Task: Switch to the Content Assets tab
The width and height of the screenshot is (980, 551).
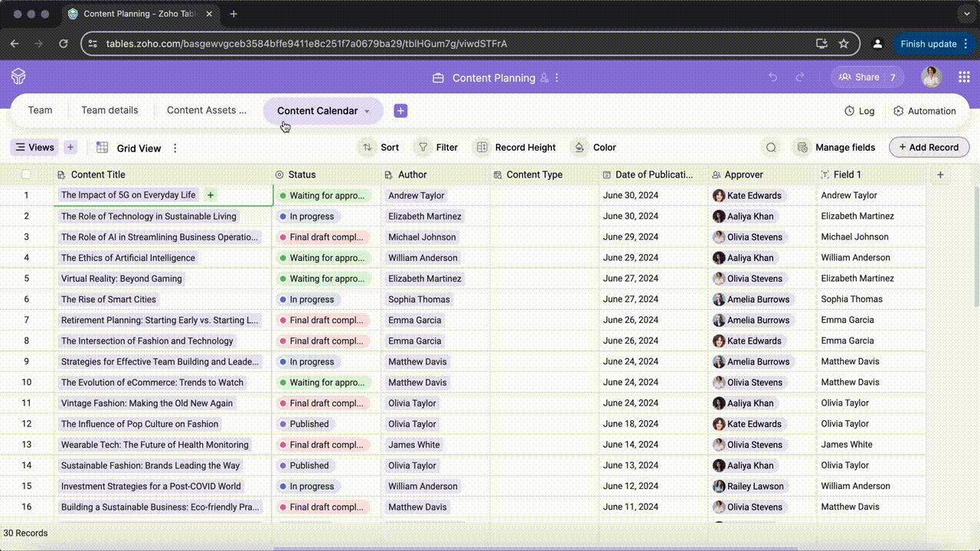Action: 207,110
